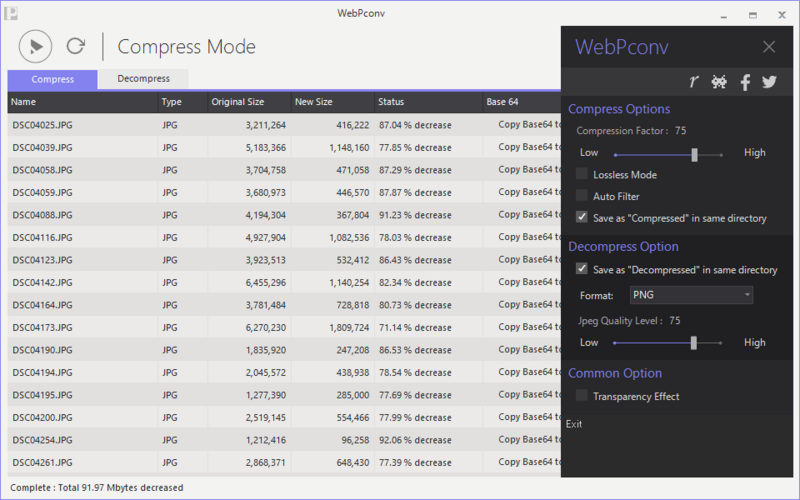Screen dimensions: 800x500
Task: Switch to the Compress tab
Action: 53,79
